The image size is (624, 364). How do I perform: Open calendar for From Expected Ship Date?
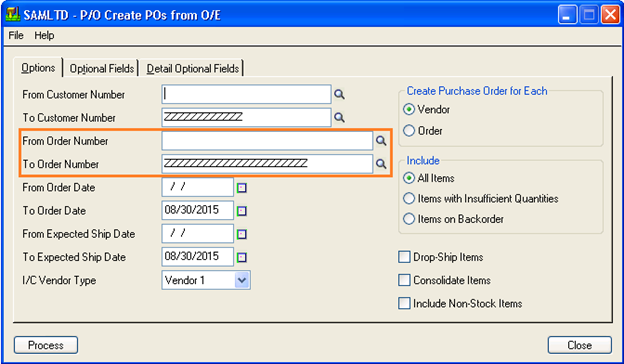[x=242, y=234]
